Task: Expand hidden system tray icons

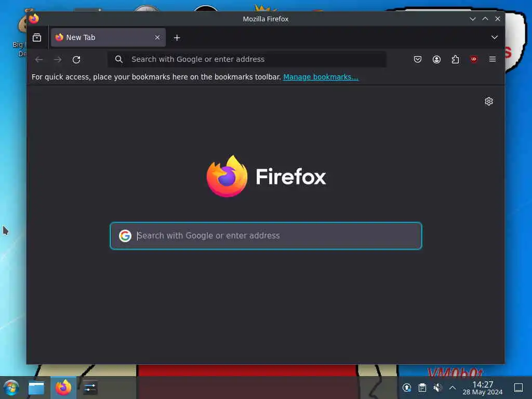Action: pyautogui.click(x=453, y=388)
